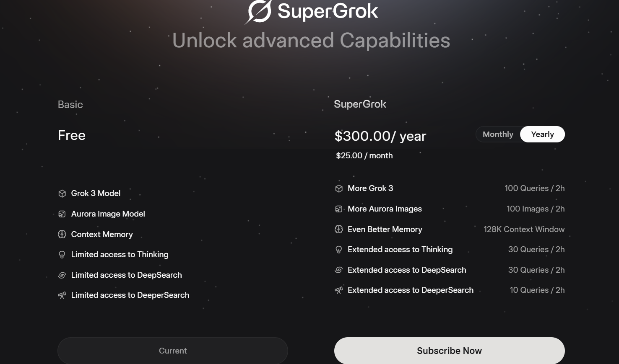Viewport: 619px width, 364px height.
Task: Click the brain icon next to Context Memory
Action: click(x=62, y=234)
